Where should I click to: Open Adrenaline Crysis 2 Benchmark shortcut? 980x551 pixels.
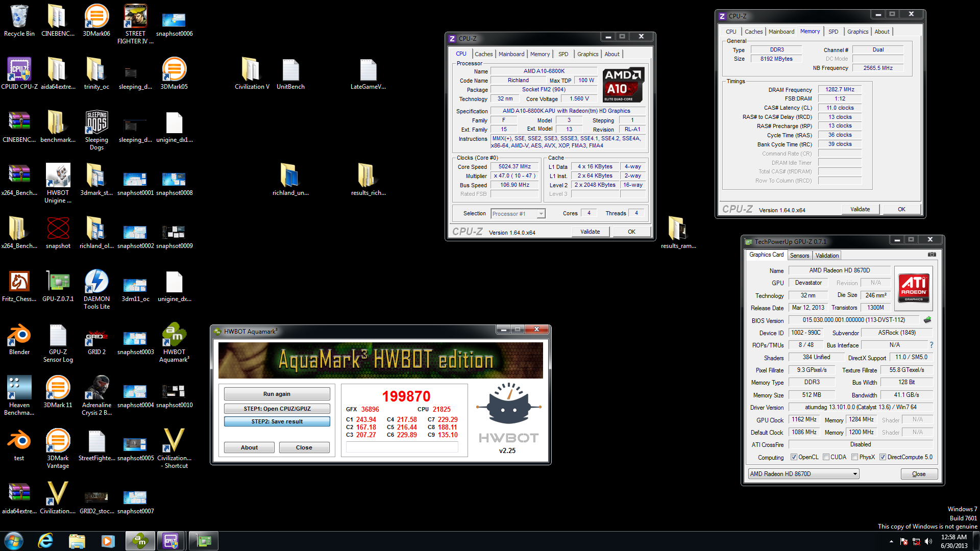96,395
